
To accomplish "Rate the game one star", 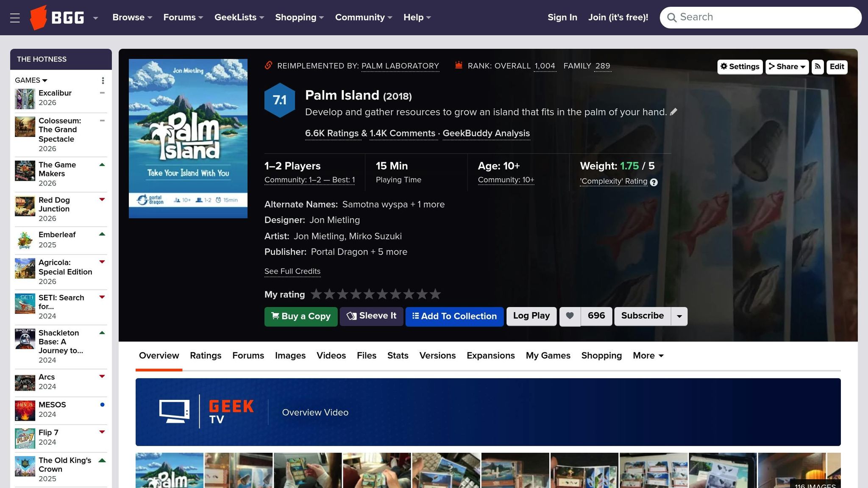I will (316, 294).
